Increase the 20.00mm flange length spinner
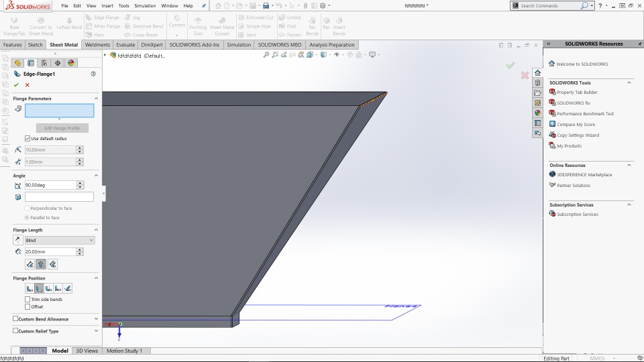Viewport: 644px width, 362px height. 80,249
